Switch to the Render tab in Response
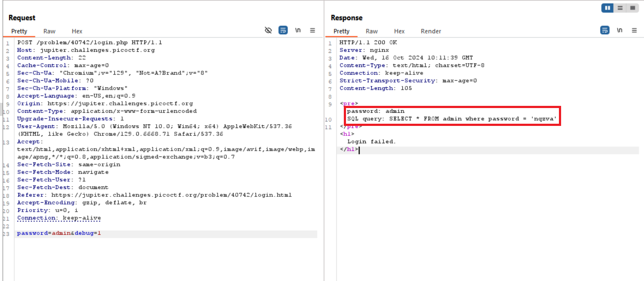The image size is (644, 281). 431,31
